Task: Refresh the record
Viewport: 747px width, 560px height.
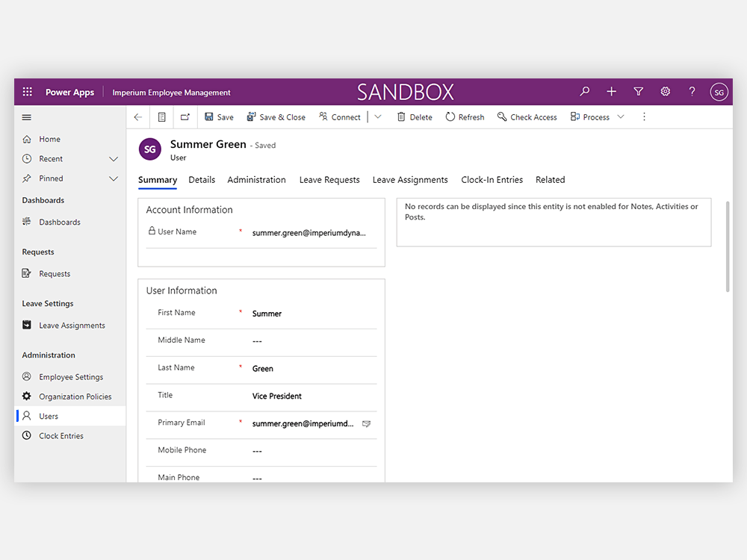Action: point(465,117)
